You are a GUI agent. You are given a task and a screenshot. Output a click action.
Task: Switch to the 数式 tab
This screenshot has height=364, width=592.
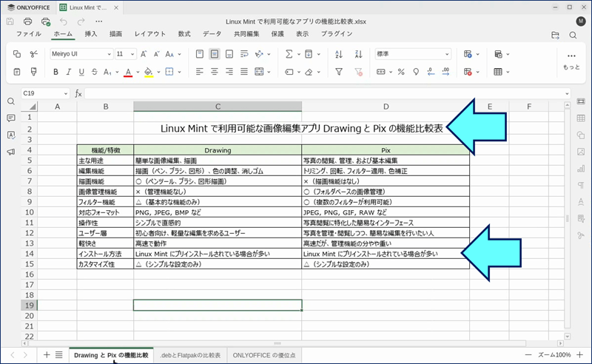pyautogui.click(x=184, y=33)
